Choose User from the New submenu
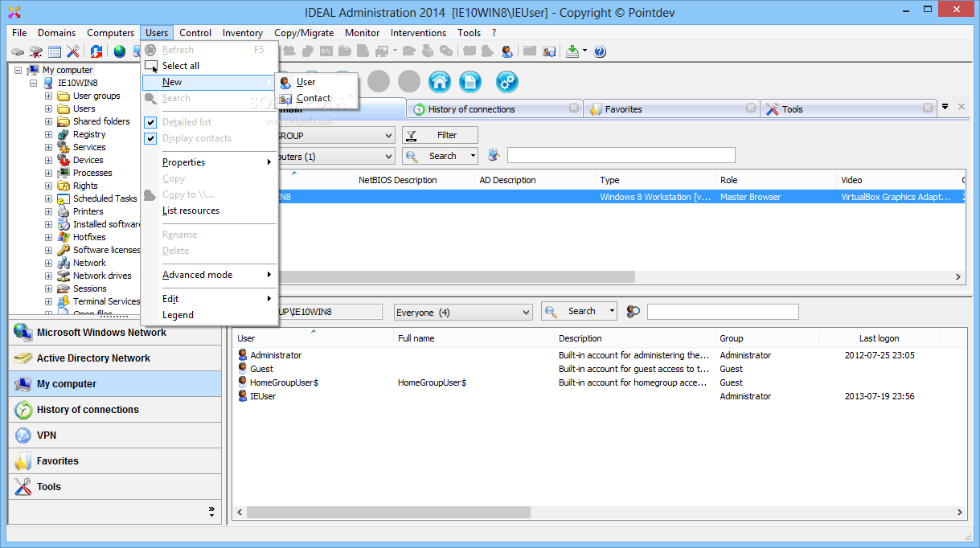This screenshot has height=548, width=980. (316, 82)
